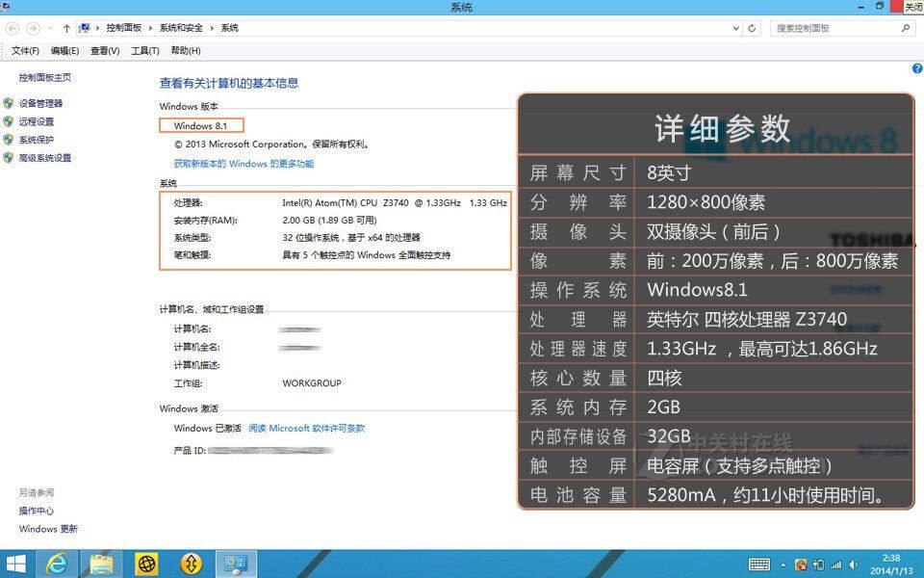Open the 文件(F) menu

pyautogui.click(x=25, y=51)
